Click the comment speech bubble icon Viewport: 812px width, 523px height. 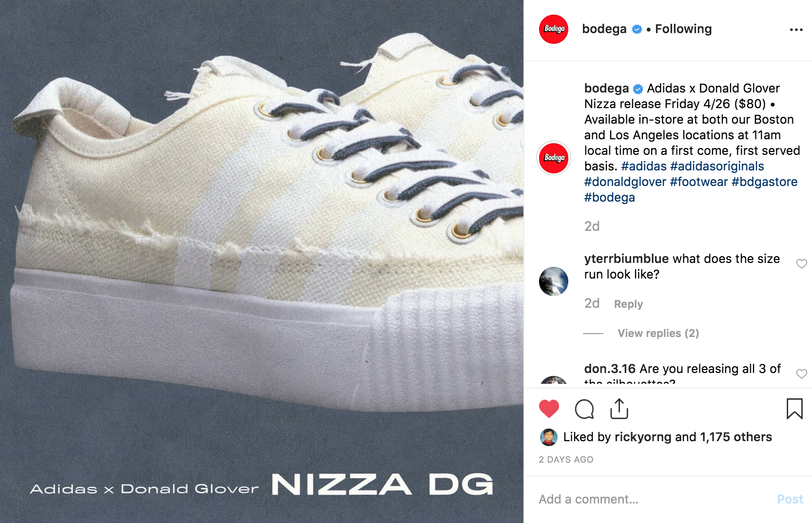(584, 409)
